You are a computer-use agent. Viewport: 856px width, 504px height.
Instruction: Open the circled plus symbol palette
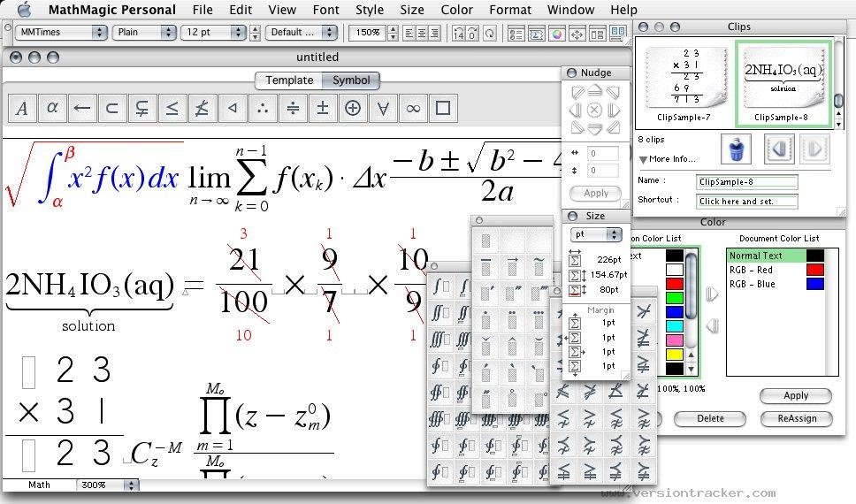(x=353, y=108)
